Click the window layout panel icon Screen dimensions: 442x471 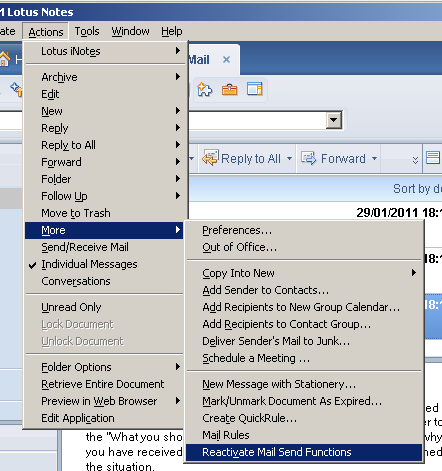(x=255, y=89)
